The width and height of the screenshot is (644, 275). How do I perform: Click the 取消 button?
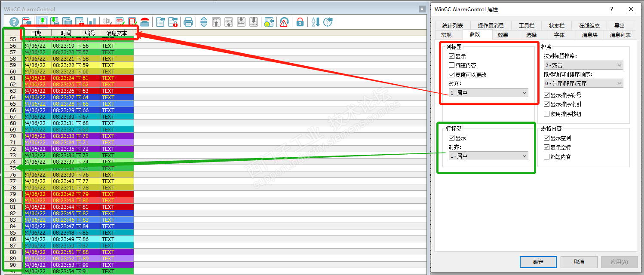click(579, 262)
